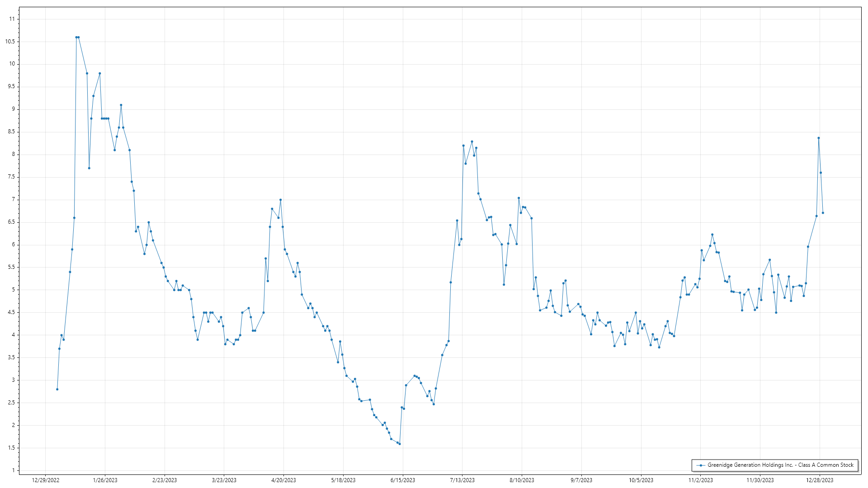Click the 1/26/2023 x-axis date label

coord(105,480)
